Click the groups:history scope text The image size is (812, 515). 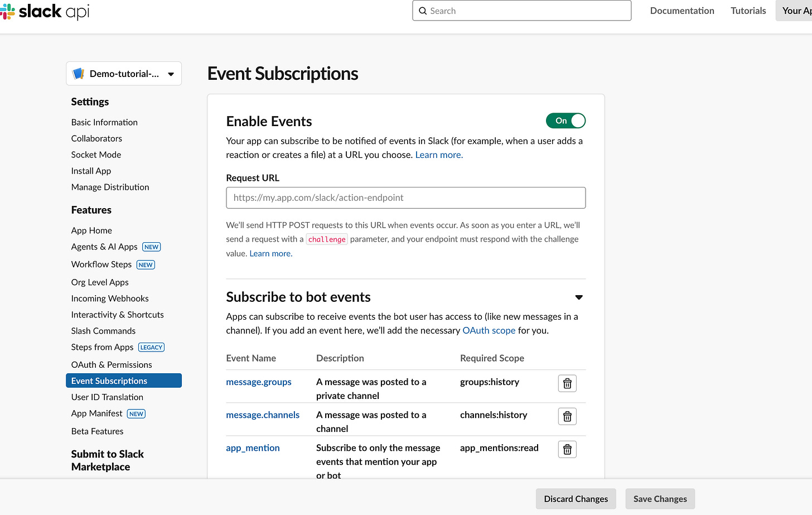[x=490, y=382]
